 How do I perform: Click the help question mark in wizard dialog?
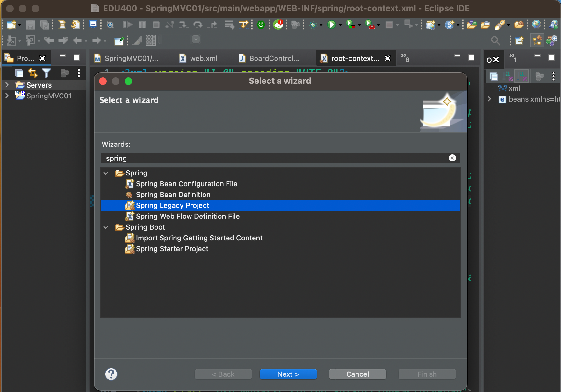pos(111,374)
